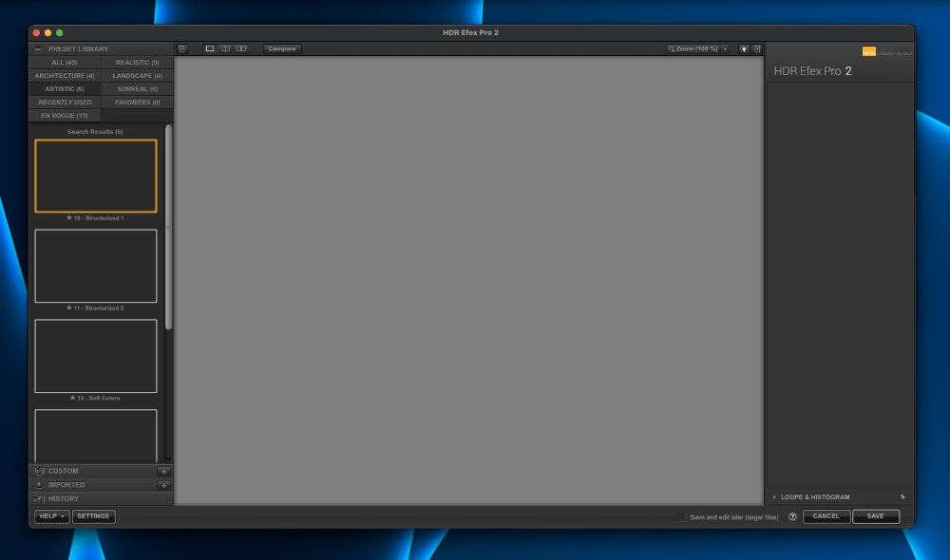Viewport: 950px width, 560px height.
Task: Switch to single image view
Action: point(210,48)
